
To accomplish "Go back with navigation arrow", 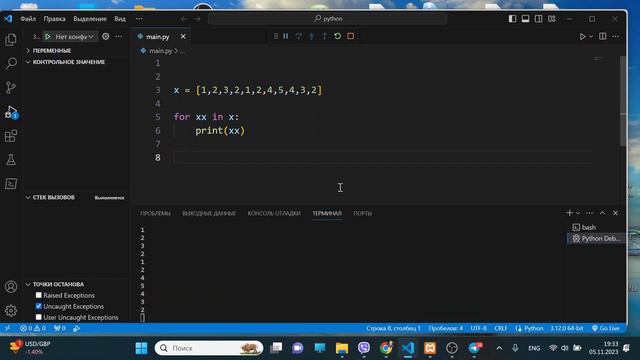I will pyautogui.click(x=184, y=19).
